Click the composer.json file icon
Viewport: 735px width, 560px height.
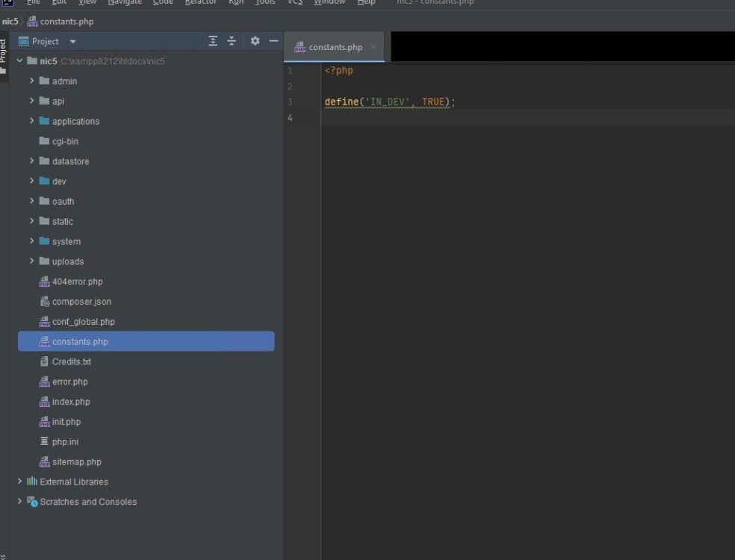(45, 302)
